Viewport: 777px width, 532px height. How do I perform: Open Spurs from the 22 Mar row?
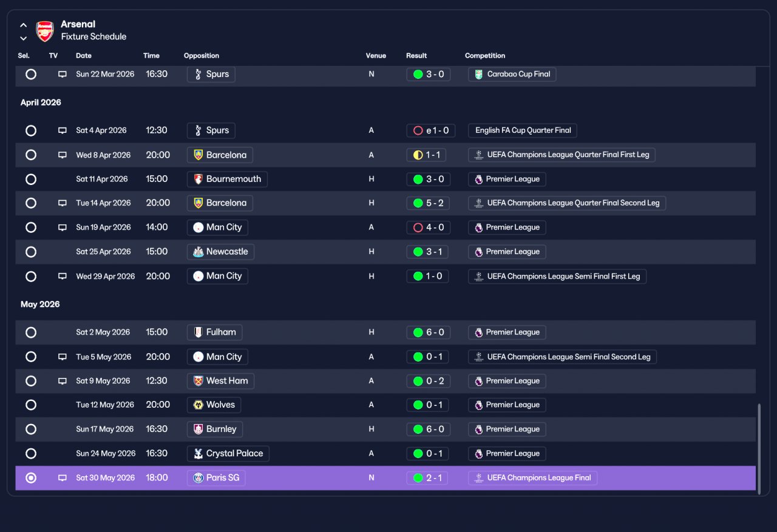tap(211, 74)
